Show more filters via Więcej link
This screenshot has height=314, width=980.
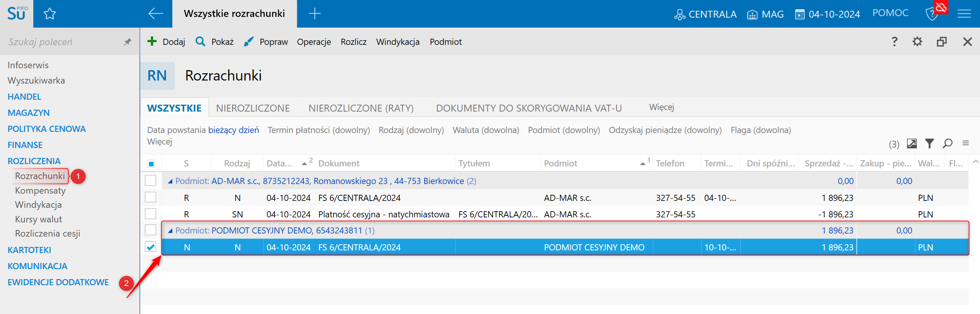pos(160,142)
